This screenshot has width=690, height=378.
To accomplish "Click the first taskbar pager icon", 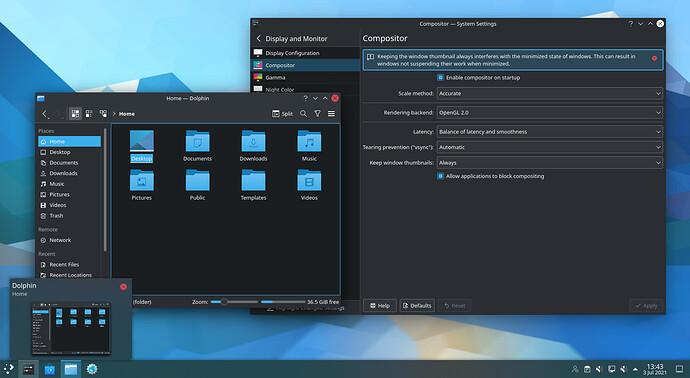I will [x=29, y=369].
